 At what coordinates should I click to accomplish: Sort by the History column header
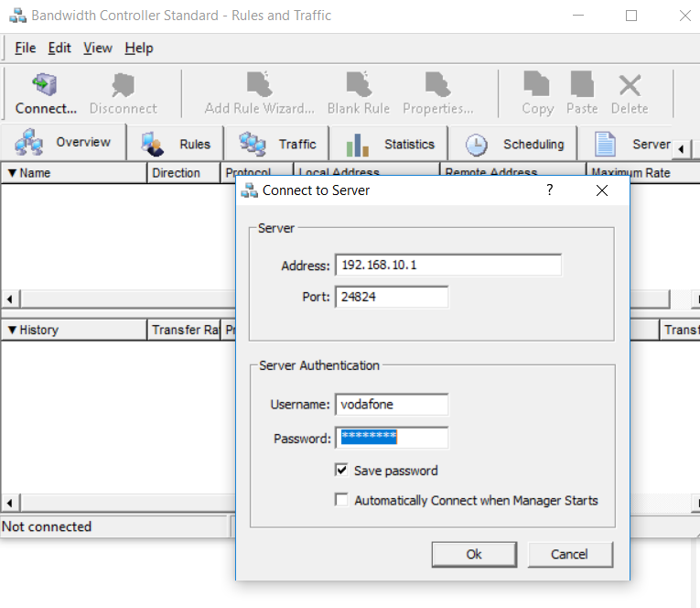[x=74, y=330]
